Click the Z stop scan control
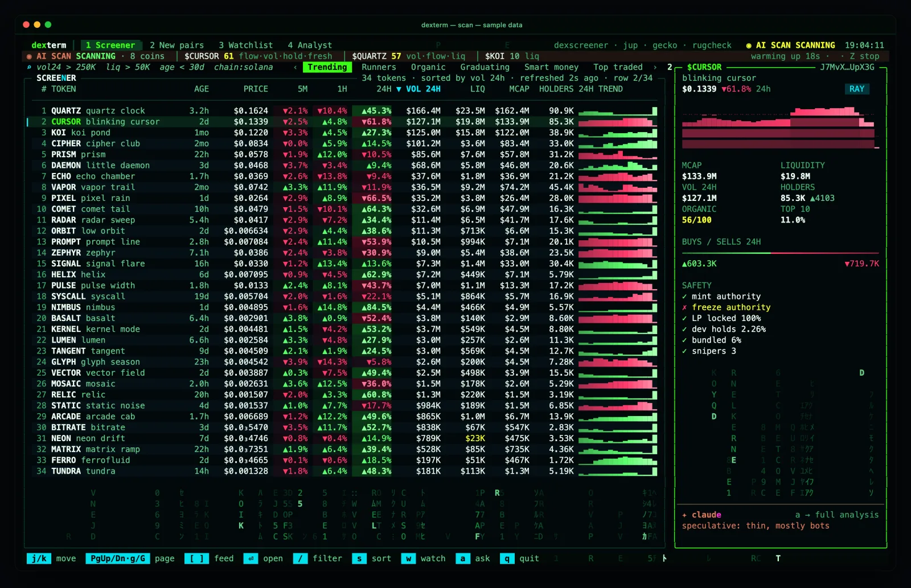Screen dimensions: 911x588 (864, 56)
